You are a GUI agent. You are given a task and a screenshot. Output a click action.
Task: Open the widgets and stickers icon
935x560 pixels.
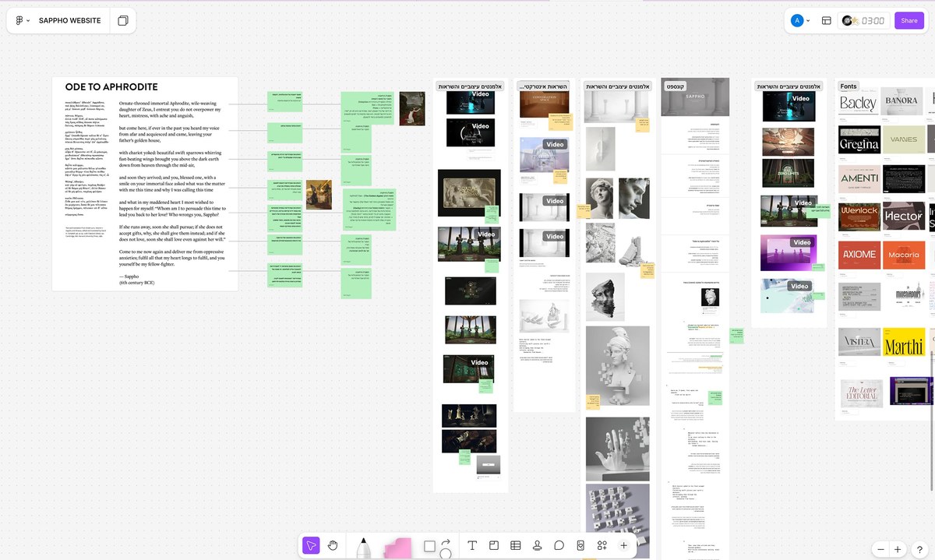pos(580,546)
